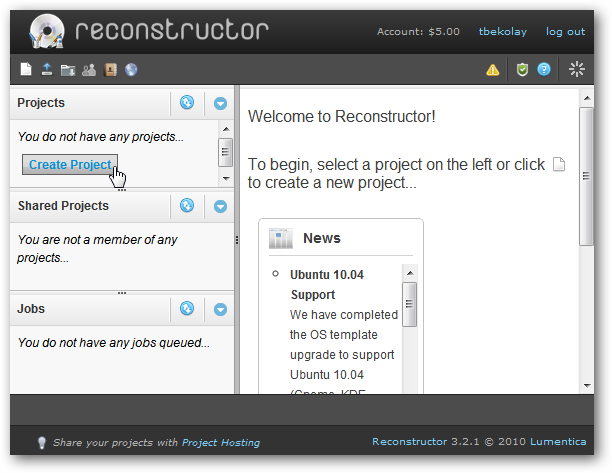The image size is (612, 473).
Task: Click the lightbulb tip icon in footer
Action: (41, 443)
